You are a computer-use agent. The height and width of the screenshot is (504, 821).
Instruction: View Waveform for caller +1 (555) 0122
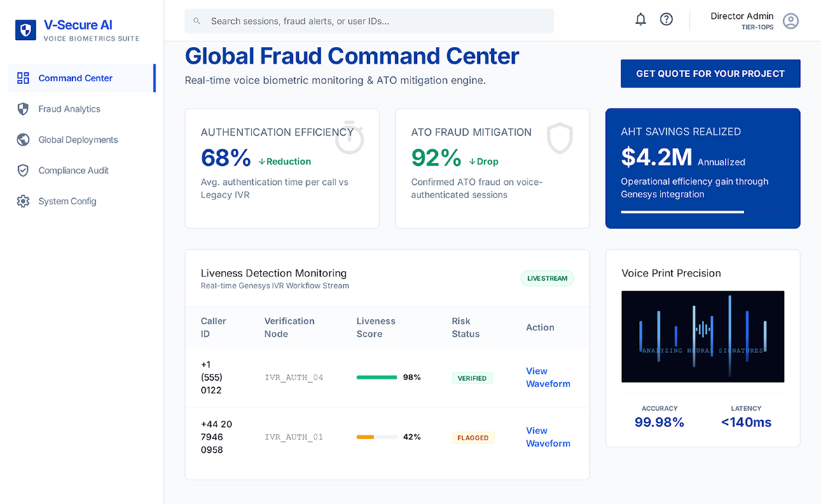(548, 377)
